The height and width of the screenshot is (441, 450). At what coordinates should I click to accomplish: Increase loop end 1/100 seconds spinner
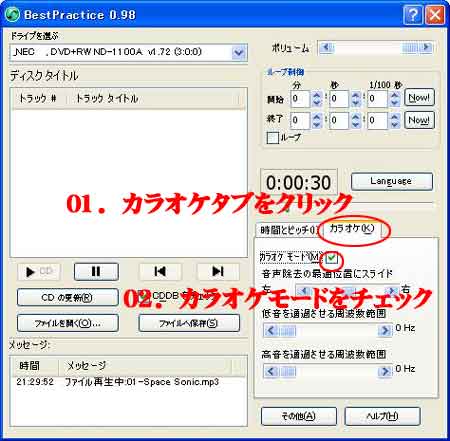point(395,117)
